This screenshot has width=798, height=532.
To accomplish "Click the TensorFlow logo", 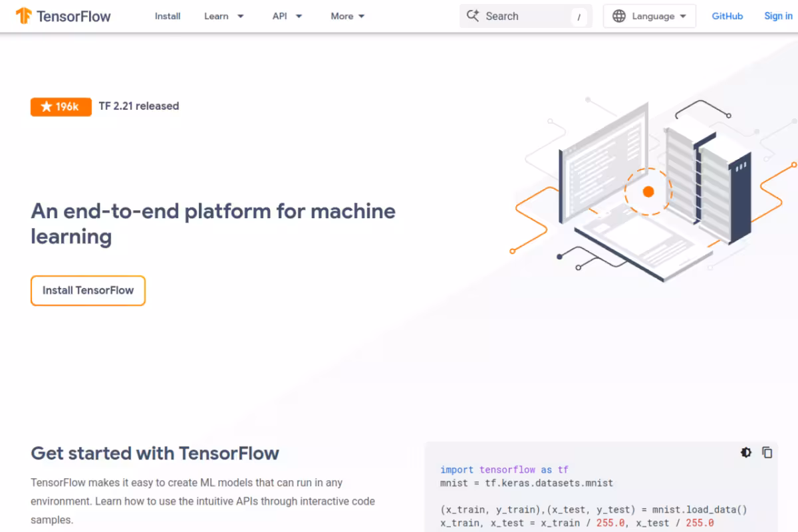I will click(x=63, y=16).
